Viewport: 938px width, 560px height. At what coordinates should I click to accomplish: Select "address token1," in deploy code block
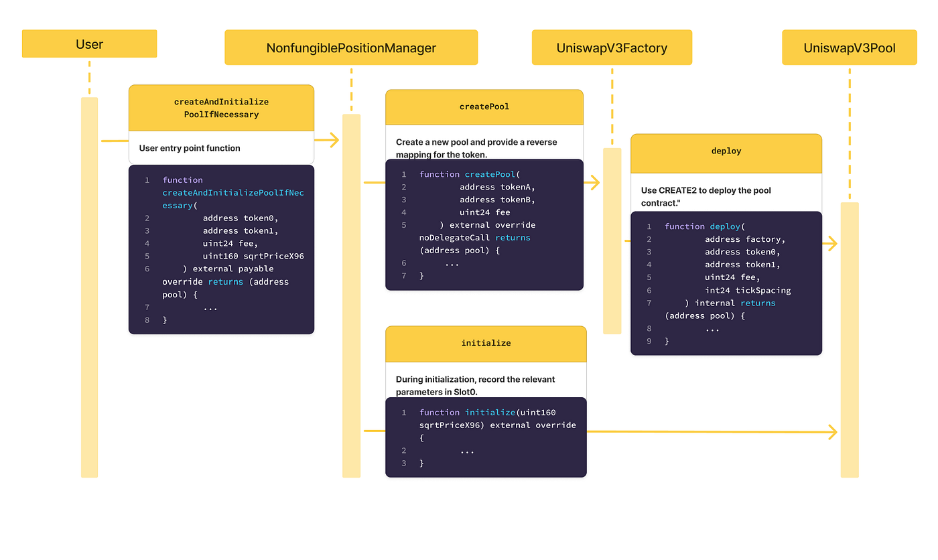pos(742,265)
